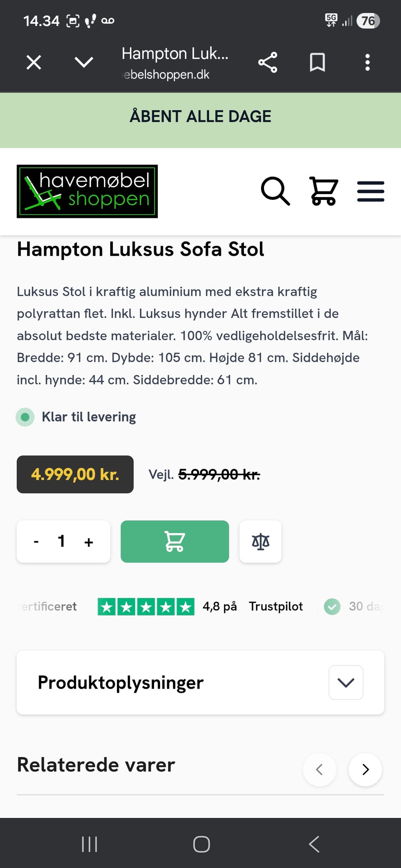Viewport: 401px width, 868px height.
Task: Increase quantity with the plus button
Action: 89,542
